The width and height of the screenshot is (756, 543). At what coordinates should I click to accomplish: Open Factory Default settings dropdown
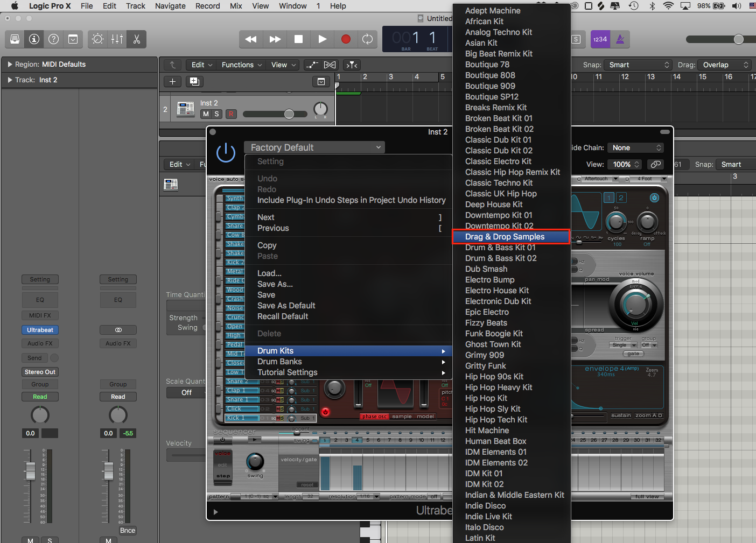pyautogui.click(x=314, y=147)
